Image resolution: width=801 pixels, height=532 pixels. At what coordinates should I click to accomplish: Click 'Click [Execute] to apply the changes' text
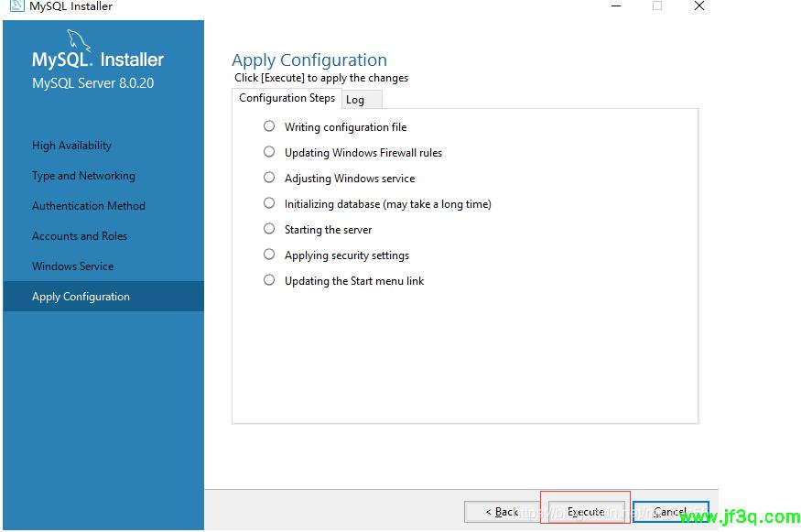click(x=321, y=78)
